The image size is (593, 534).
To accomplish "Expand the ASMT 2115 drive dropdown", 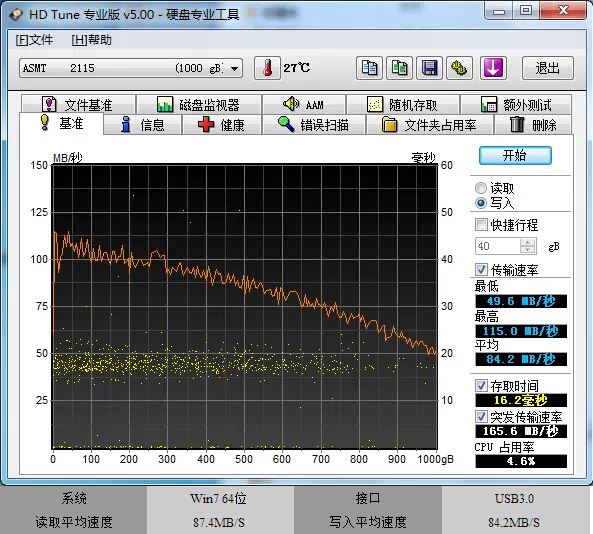I will 234,68.
